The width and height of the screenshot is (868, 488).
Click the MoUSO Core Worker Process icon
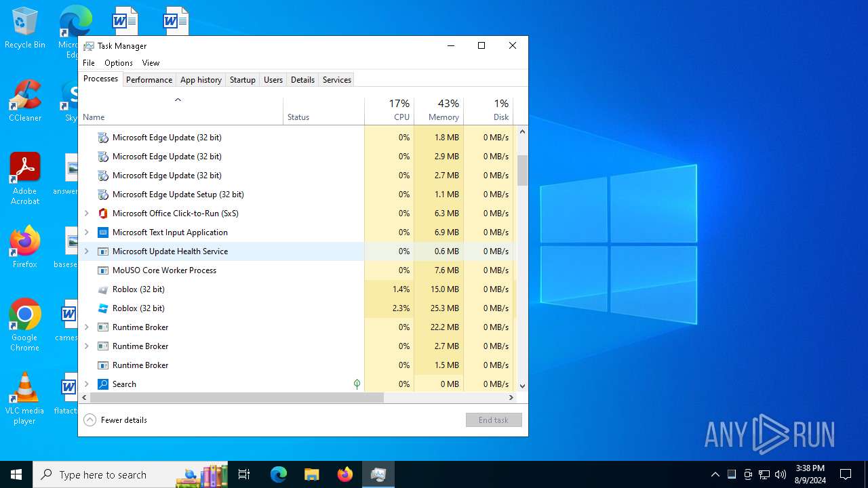click(103, 270)
